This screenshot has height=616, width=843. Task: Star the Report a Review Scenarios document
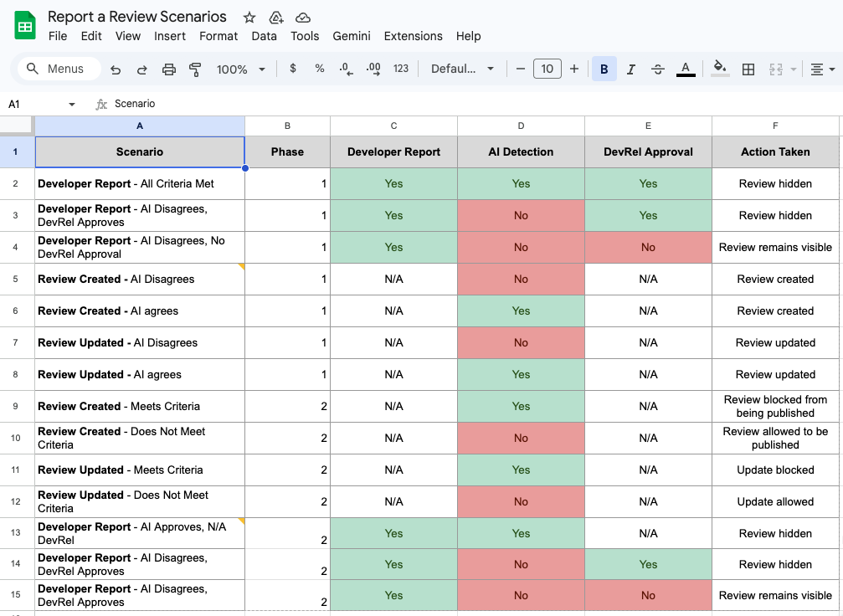(x=249, y=18)
